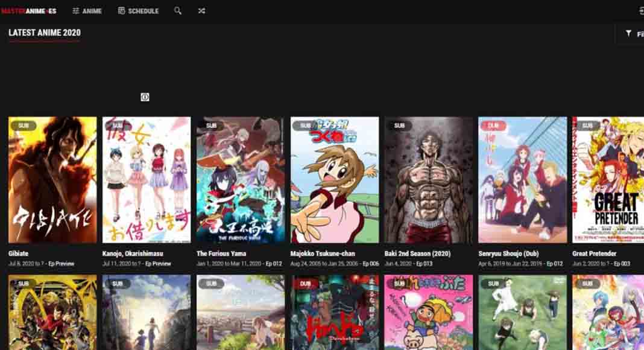Click the Gibiate title link
Screen dimensions: 644x350
pyautogui.click(x=19, y=253)
